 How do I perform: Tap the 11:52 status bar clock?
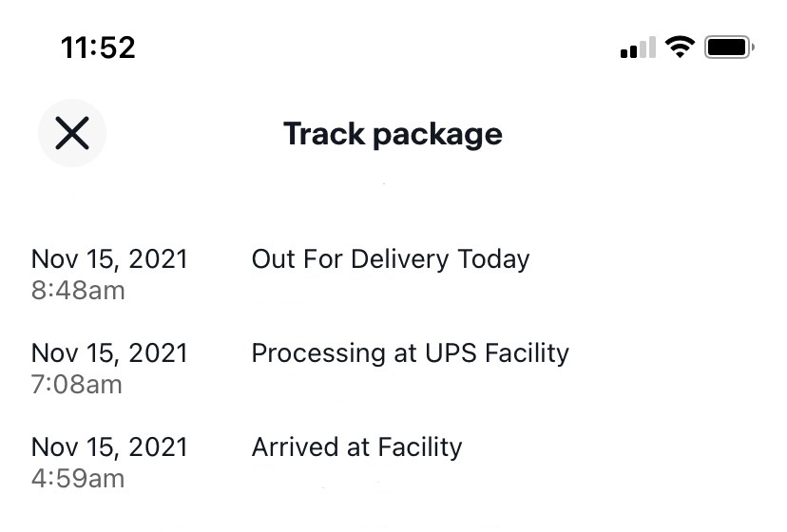(98, 47)
